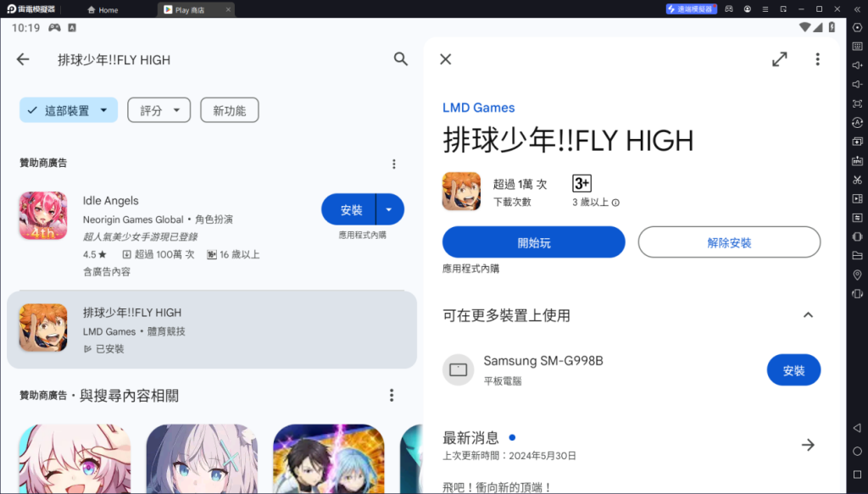Viewport: 868px width, 494px height.
Task: Install on Samsung SM-G998B
Action: coord(793,370)
